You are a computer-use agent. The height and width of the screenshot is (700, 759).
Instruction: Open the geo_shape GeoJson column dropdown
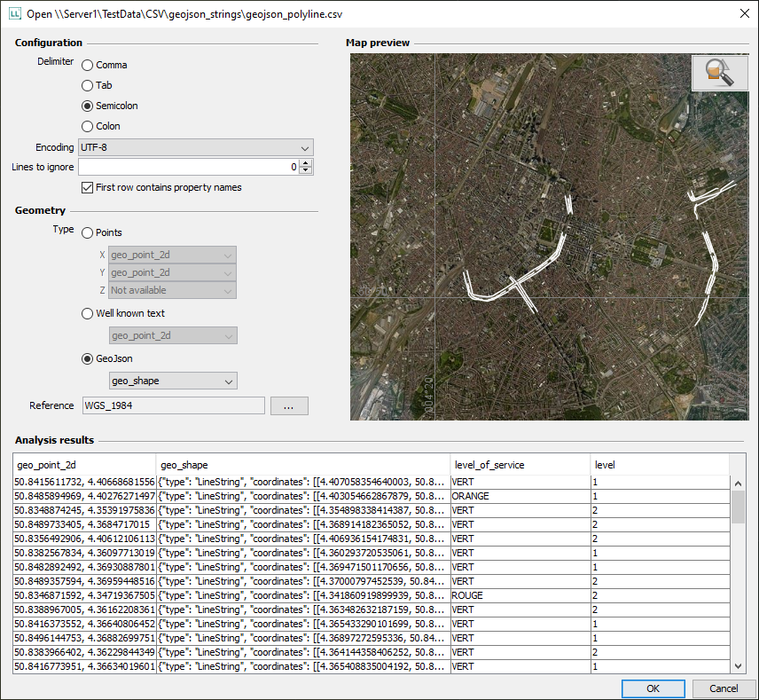[173, 381]
